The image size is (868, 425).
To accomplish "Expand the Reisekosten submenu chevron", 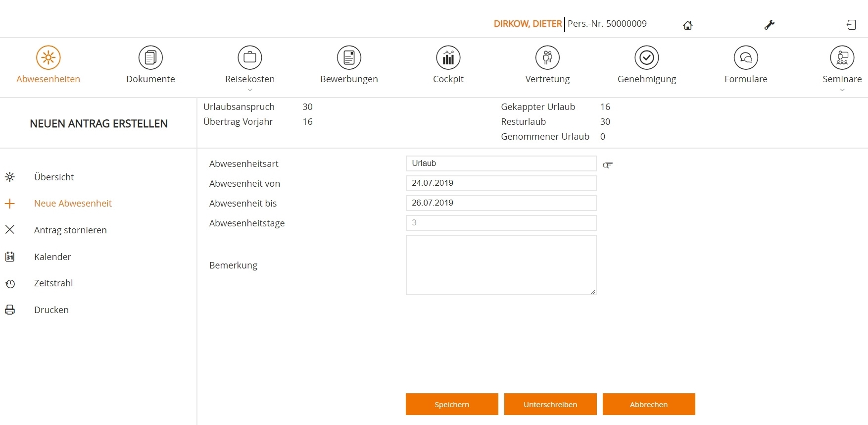I will 250,90.
